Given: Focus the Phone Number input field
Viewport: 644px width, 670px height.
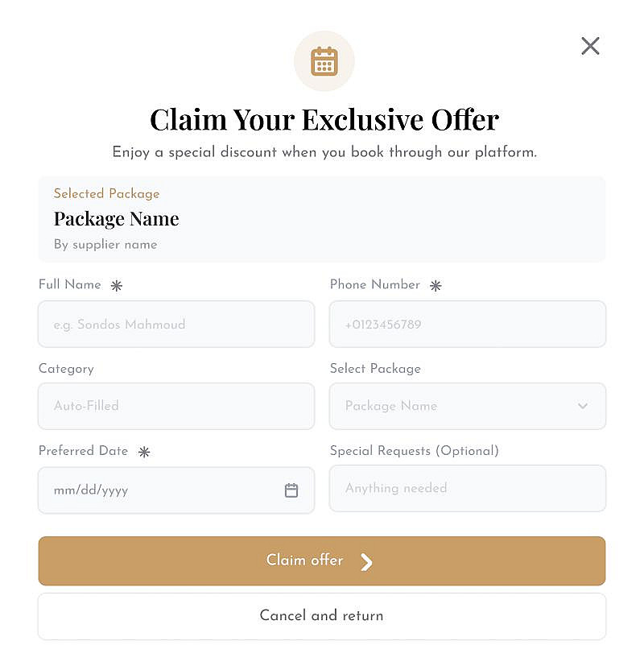Looking at the screenshot, I should (467, 325).
